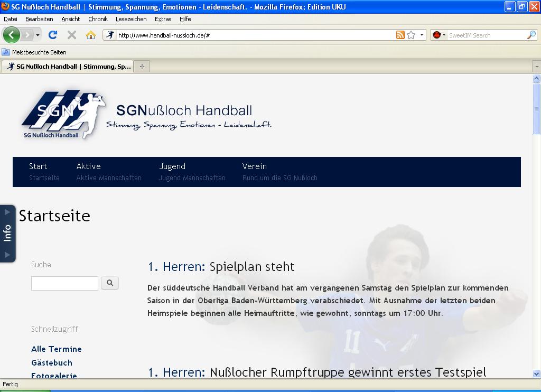Bookmark the page with the star icon
The height and width of the screenshot is (392, 541).
411,35
